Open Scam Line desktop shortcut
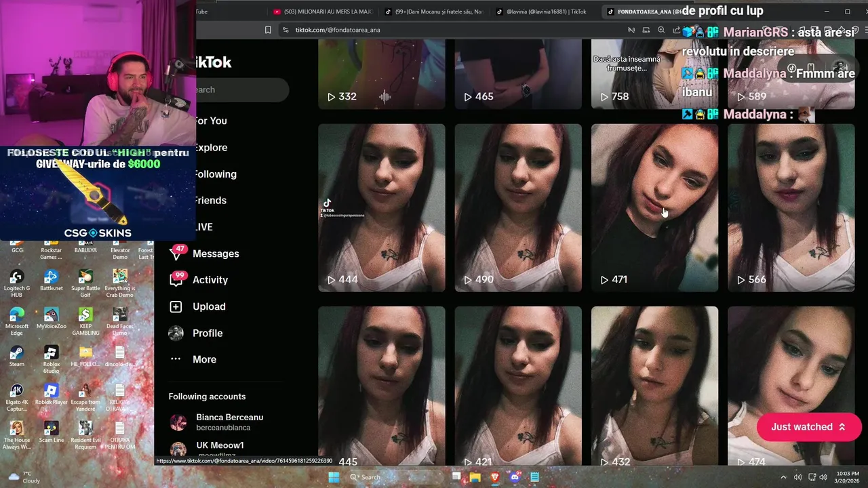 point(51,432)
